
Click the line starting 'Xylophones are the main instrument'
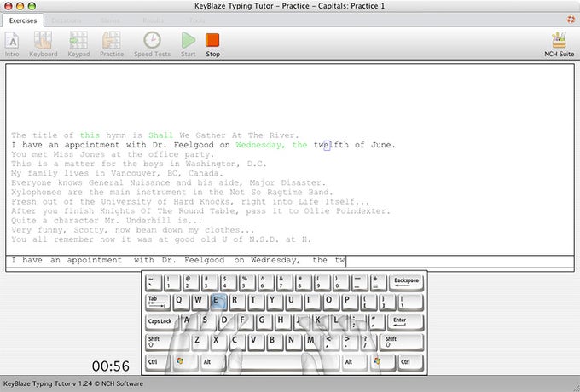[x=172, y=192]
